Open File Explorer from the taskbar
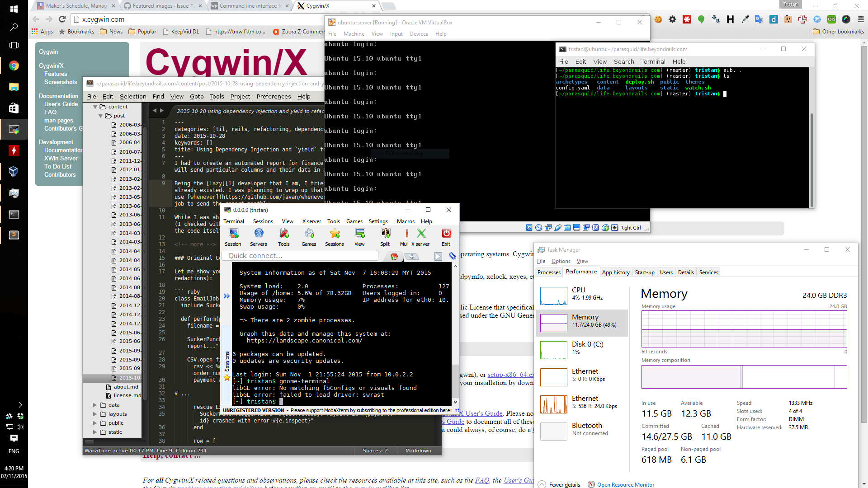The image size is (868, 488). coord(14,87)
